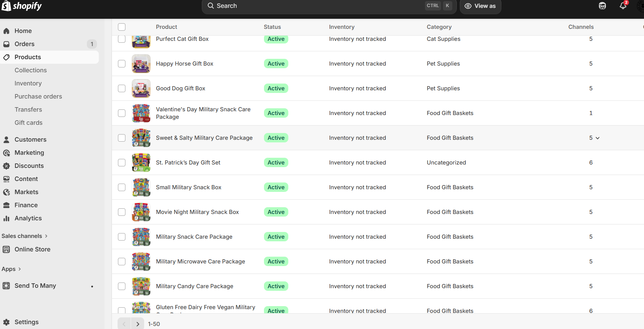Check the Happy Horse Gift Box checkbox

click(x=122, y=64)
